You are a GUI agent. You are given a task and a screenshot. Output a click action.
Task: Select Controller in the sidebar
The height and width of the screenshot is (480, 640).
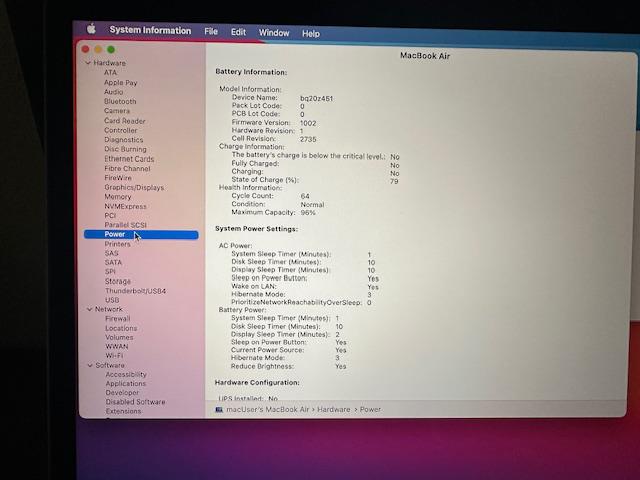121,130
